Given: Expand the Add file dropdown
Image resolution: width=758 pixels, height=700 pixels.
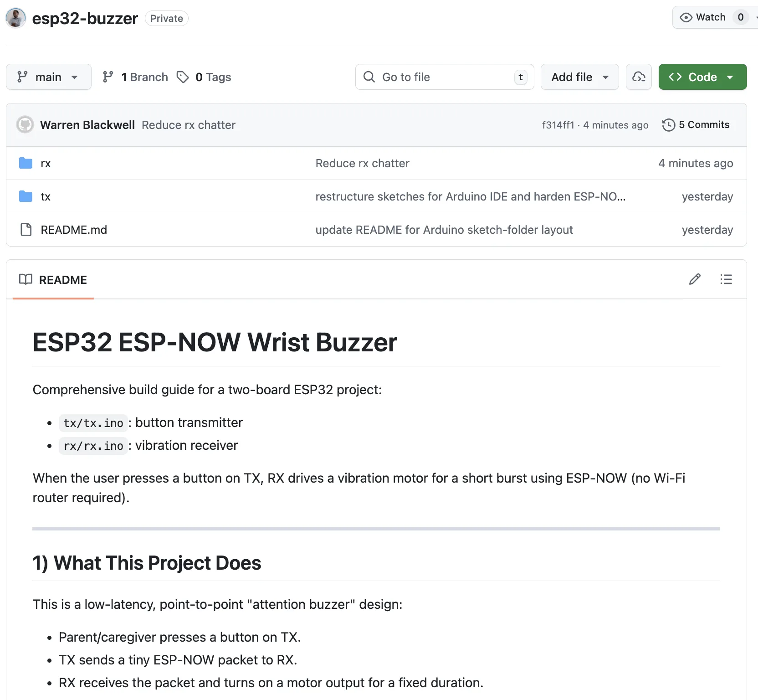Looking at the screenshot, I should (579, 77).
